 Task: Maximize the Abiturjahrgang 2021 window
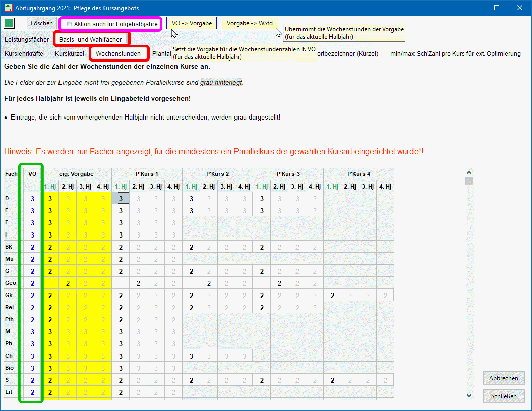(x=497, y=8)
